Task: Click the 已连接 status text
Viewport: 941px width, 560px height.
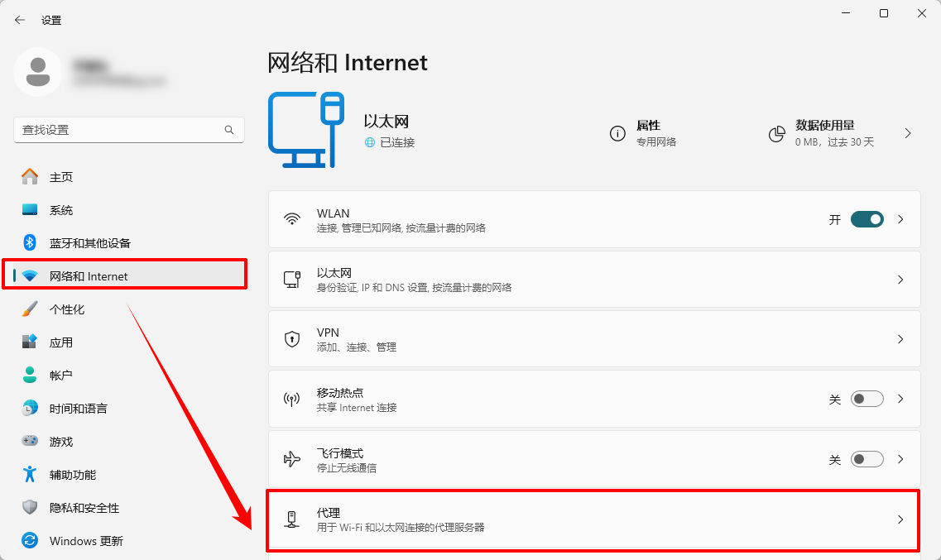Action: (397, 143)
